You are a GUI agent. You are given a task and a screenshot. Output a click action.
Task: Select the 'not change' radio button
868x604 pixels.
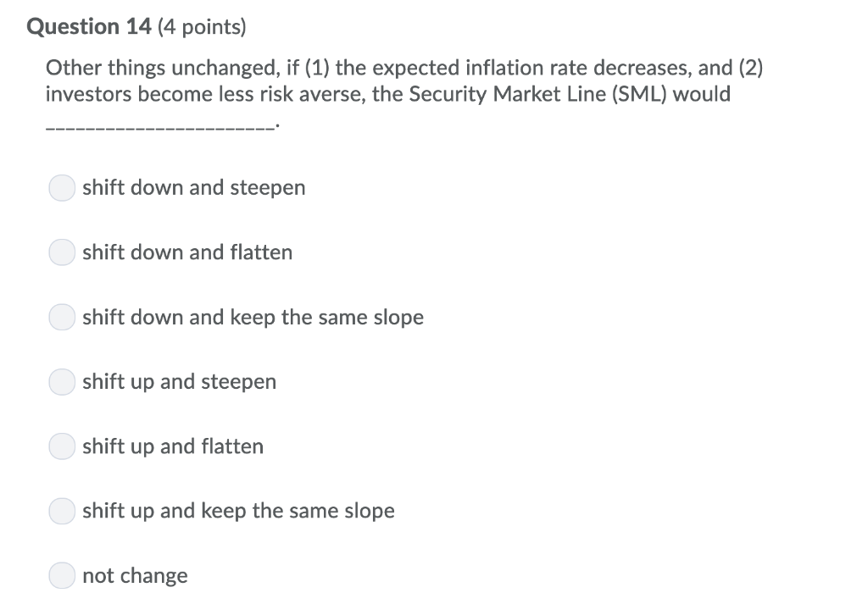pyautogui.click(x=61, y=575)
